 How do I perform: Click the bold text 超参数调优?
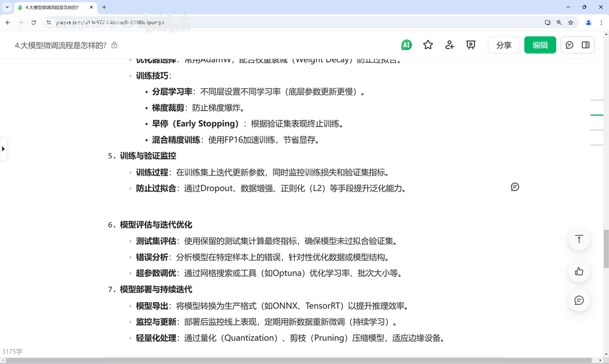156,273
